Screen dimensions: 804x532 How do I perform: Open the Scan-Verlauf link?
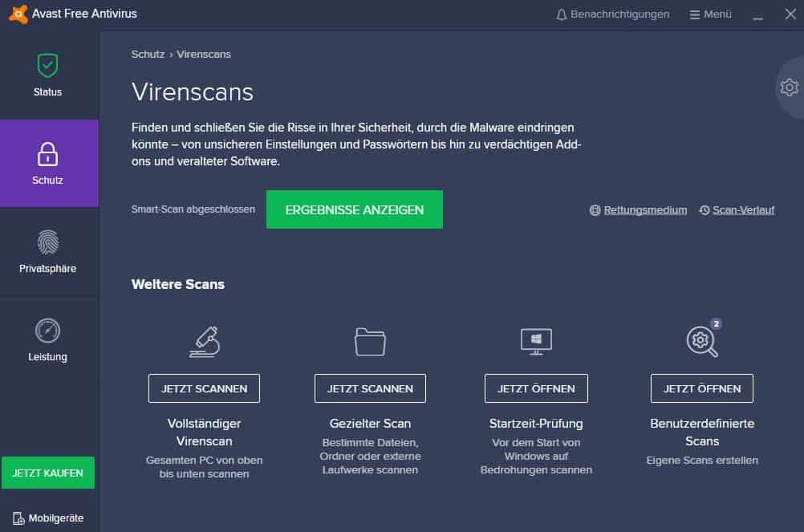tap(743, 210)
